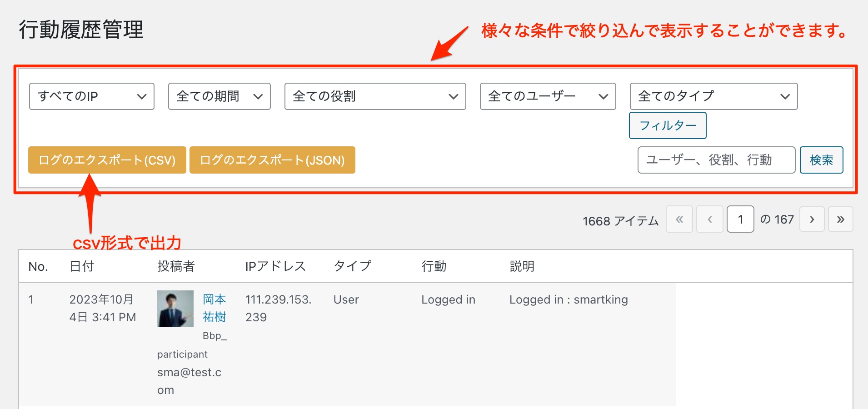
Task: Click the current page number field
Action: [740, 219]
